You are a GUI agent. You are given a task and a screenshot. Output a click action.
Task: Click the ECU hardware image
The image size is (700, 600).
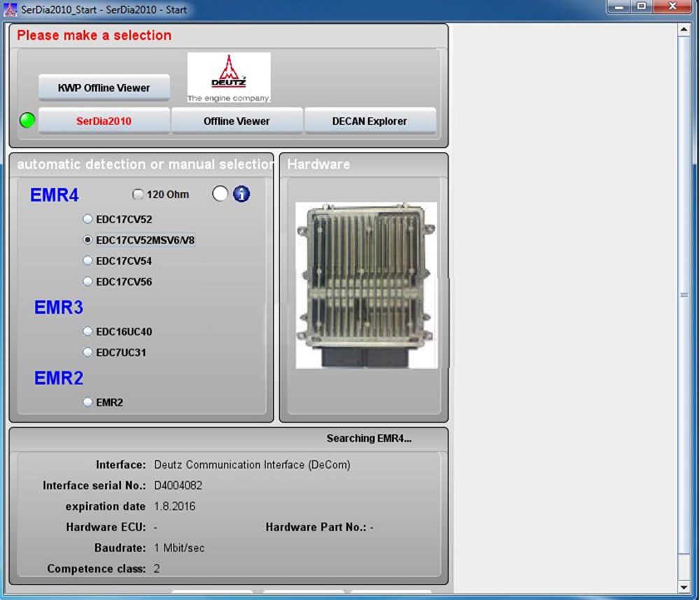366,285
